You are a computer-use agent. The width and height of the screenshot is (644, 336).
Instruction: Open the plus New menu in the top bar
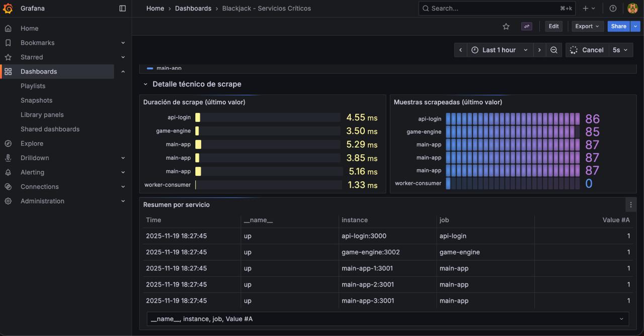pos(589,9)
